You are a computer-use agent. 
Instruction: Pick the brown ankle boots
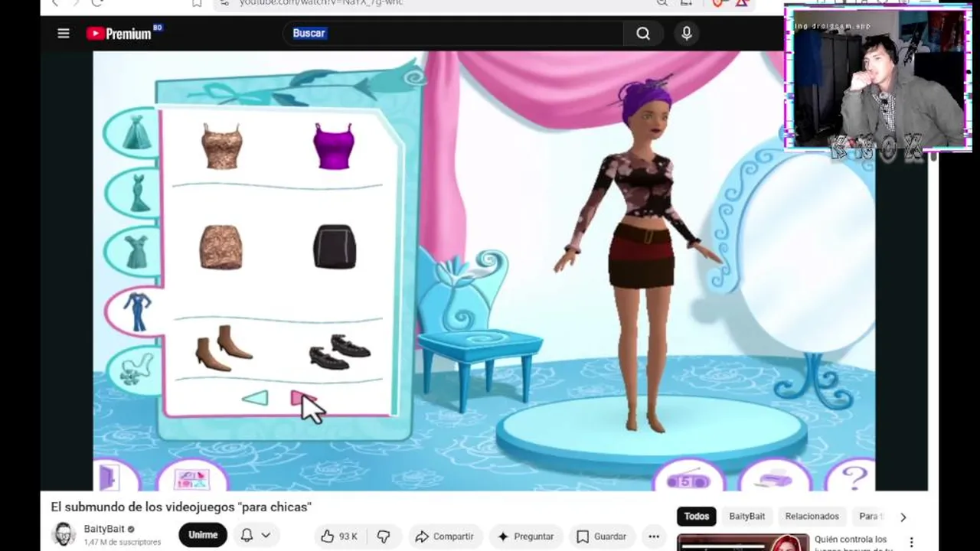(223, 347)
